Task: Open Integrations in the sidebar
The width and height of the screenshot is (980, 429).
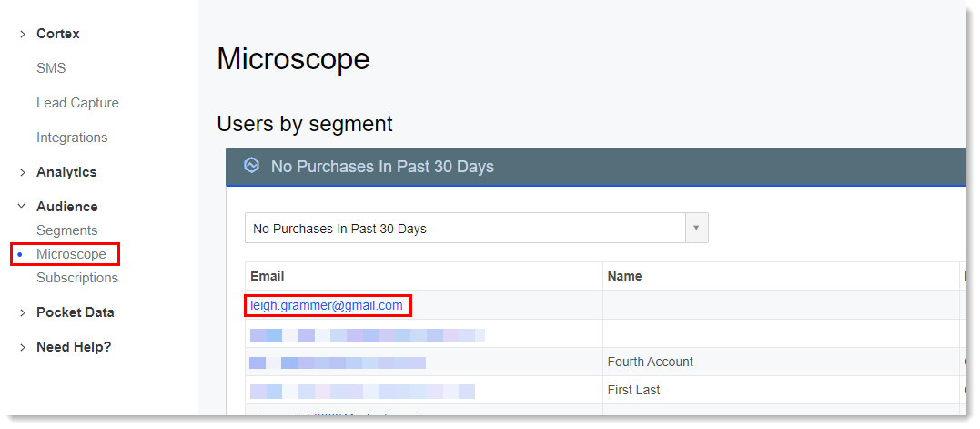Action: [72, 138]
